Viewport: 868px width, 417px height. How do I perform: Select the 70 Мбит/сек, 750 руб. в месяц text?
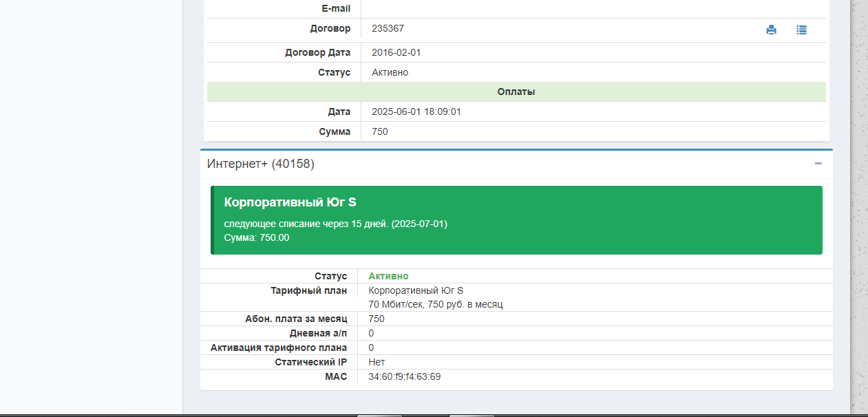pyautogui.click(x=436, y=304)
